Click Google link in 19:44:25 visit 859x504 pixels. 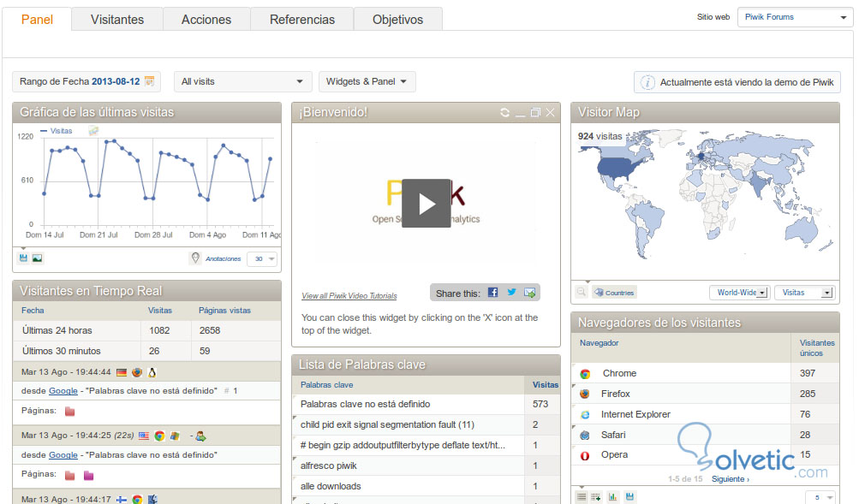(x=63, y=454)
